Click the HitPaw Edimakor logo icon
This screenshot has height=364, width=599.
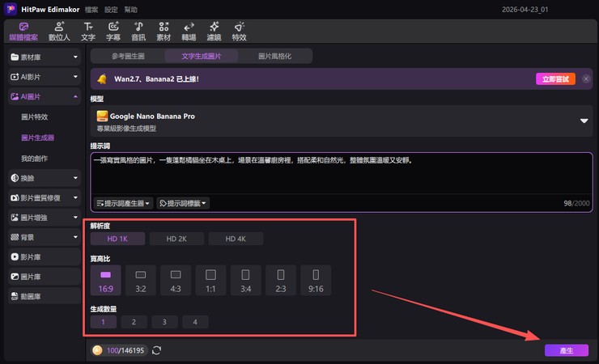point(11,9)
